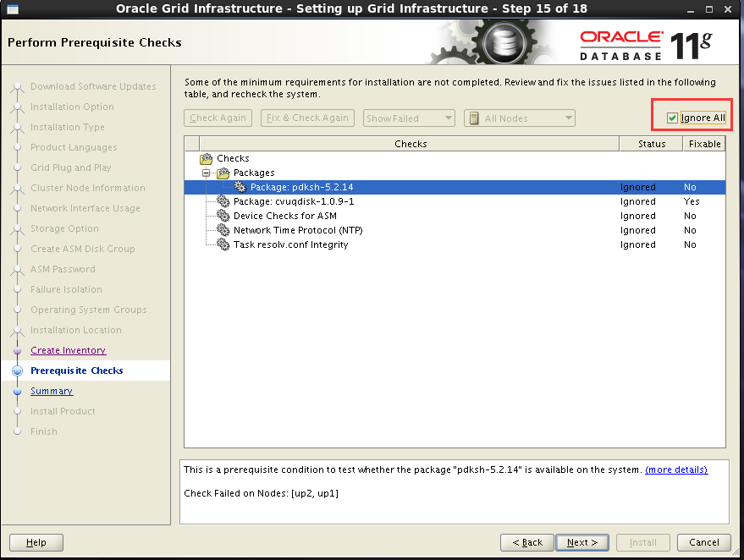Click Storage Option sidebar step
The image size is (744, 560).
click(64, 228)
